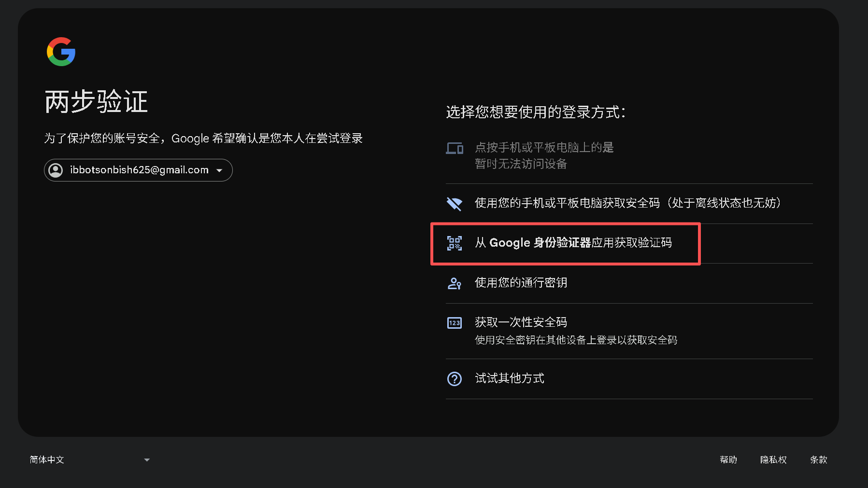The height and width of the screenshot is (488, 868).
Task: Select 试试其他方式 option
Action: (x=509, y=378)
